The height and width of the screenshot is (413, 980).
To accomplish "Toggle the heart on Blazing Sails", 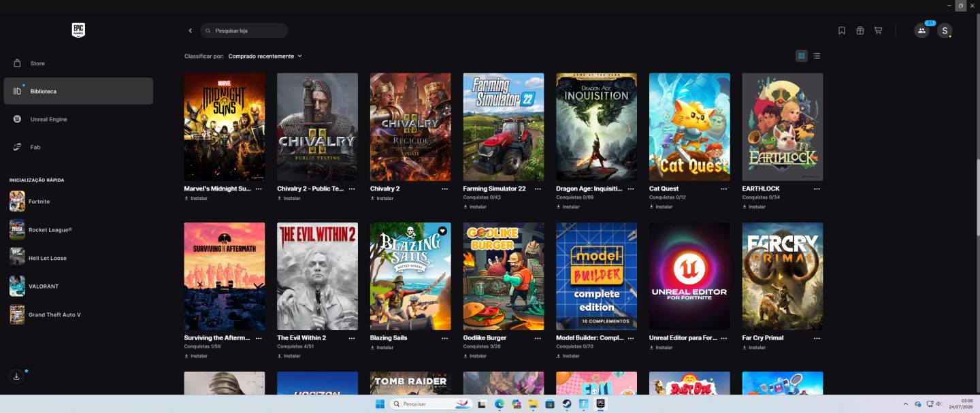I will [x=442, y=231].
